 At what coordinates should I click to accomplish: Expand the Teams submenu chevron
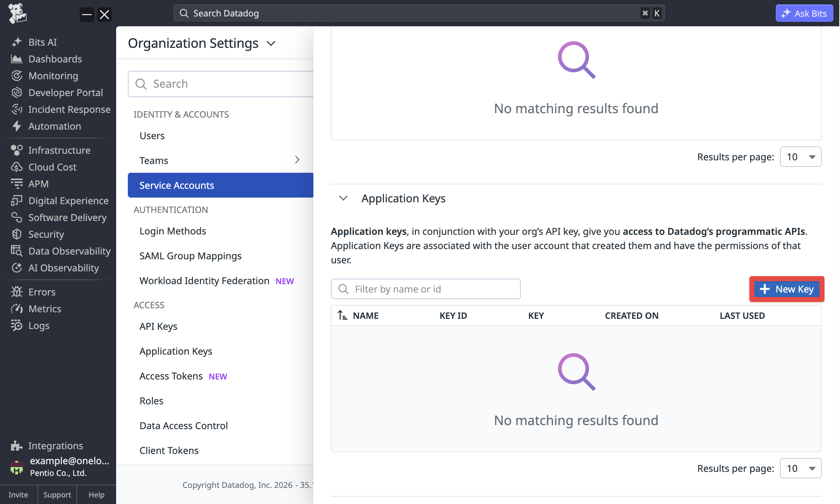click(297, 160)
